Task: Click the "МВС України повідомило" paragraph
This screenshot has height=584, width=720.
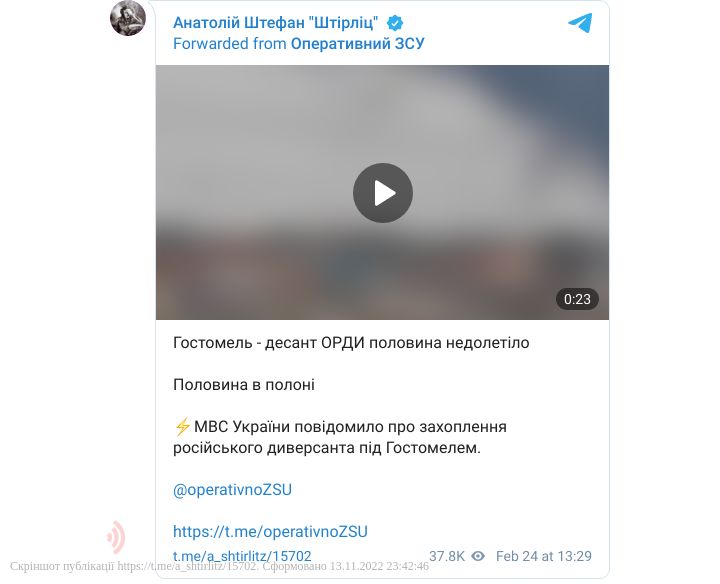Action: (340, 437)
